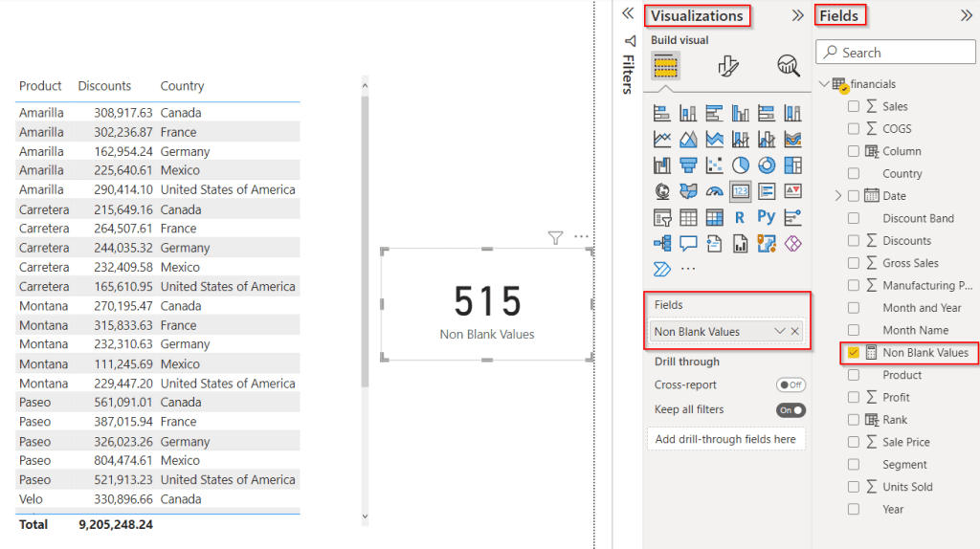Screen dimensions: 980x549
Task: Sort table by the Discounts column header
Action: click(x=104, y=85)
